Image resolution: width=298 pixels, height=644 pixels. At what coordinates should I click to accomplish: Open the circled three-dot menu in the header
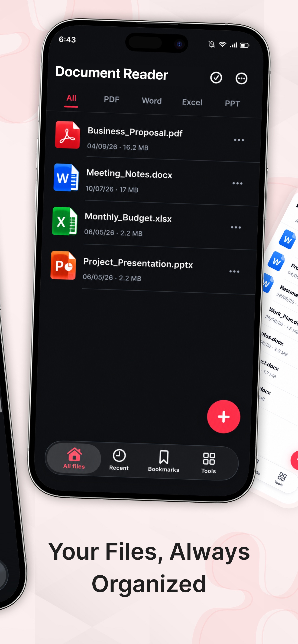[x=241, y=79]
